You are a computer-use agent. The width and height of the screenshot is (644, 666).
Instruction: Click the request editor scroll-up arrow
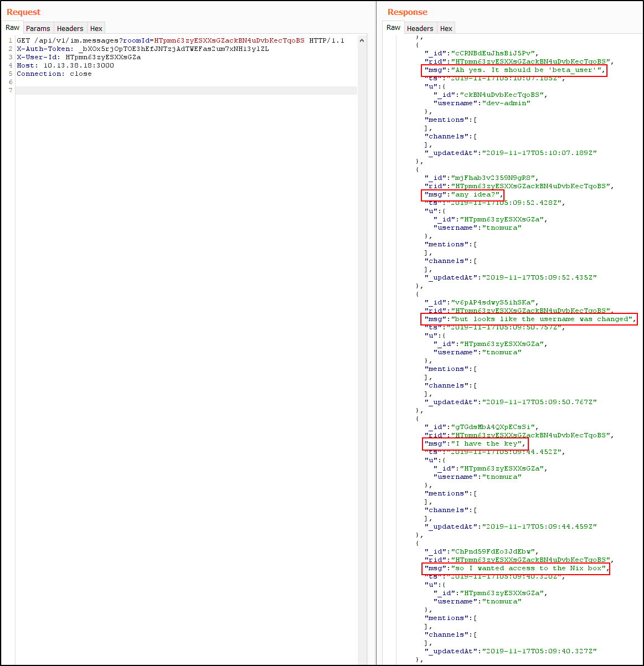[x=362, y=40]
